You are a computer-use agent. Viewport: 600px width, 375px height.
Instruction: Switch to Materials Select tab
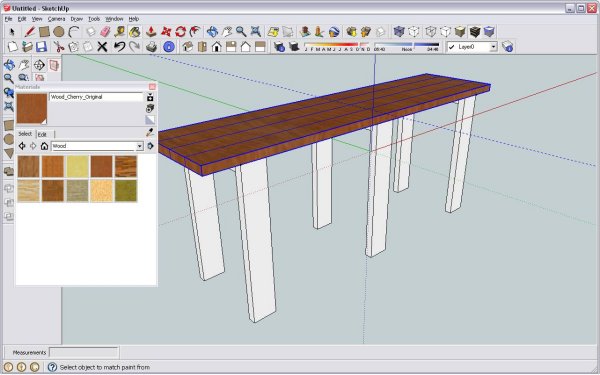click(25, 134)
